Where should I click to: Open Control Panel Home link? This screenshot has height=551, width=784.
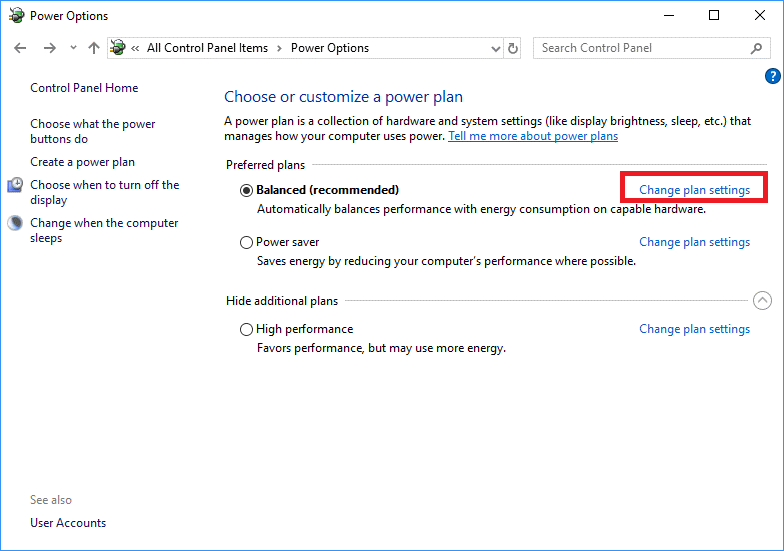84,88
